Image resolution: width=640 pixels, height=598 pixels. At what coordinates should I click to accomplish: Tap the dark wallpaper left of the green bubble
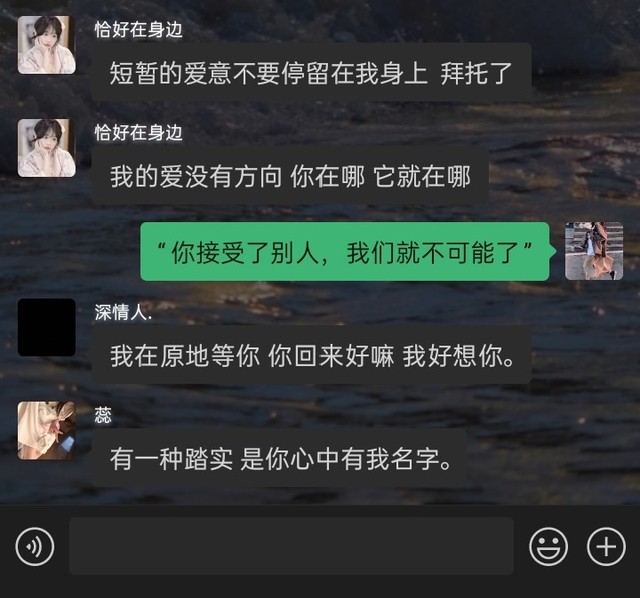point(69,251)
